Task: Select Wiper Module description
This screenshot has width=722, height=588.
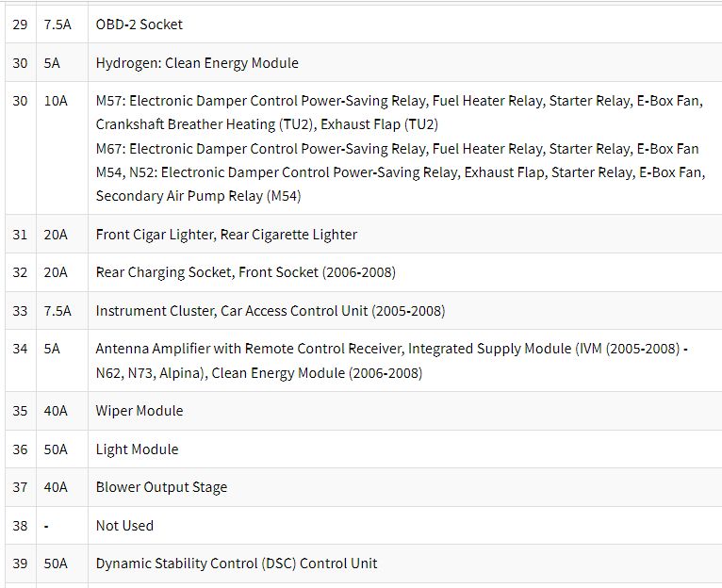Action: click(139, 410)
